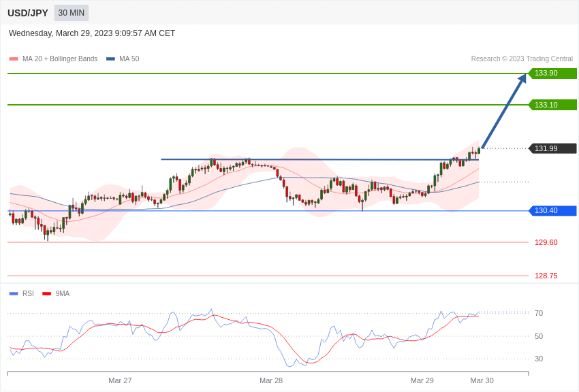Click the Mar 28 date axis label

click(x=271, y=380)
